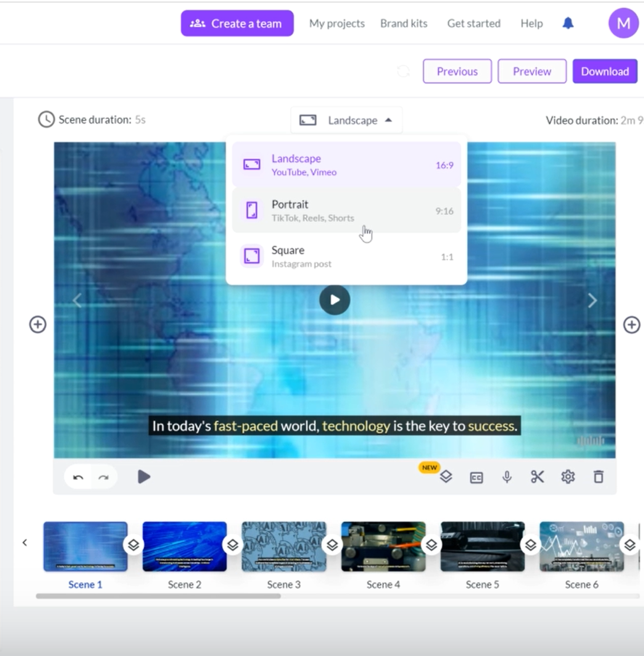Play the scene from the toolbar

[144, 477]
